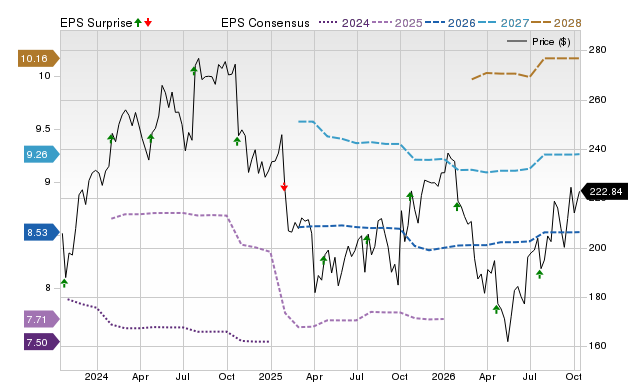
Task: Click the EPS Surprise legend label
Action: point(96,23)
